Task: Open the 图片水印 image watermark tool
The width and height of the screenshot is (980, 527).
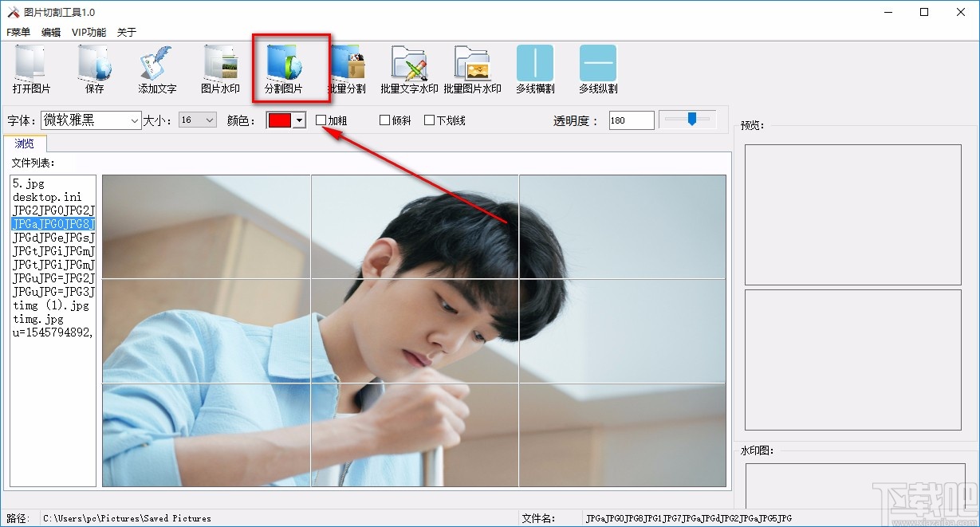Action: (x=220, y=69)
